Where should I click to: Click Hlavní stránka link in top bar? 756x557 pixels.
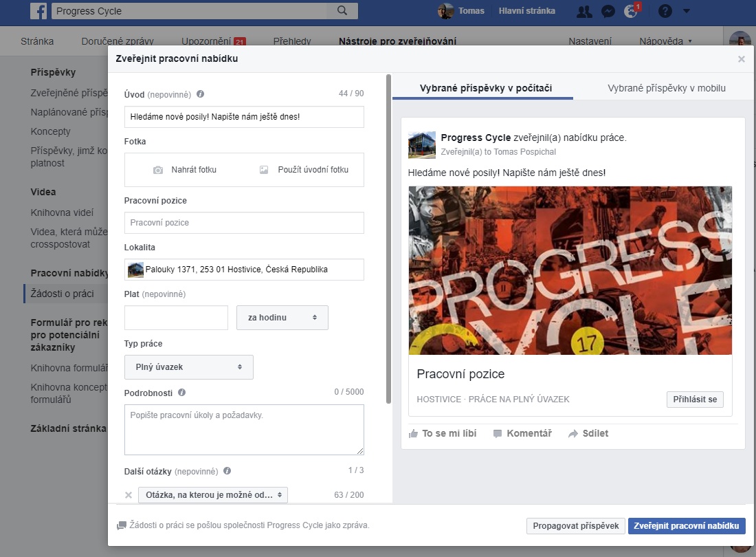tap(527, 10)
